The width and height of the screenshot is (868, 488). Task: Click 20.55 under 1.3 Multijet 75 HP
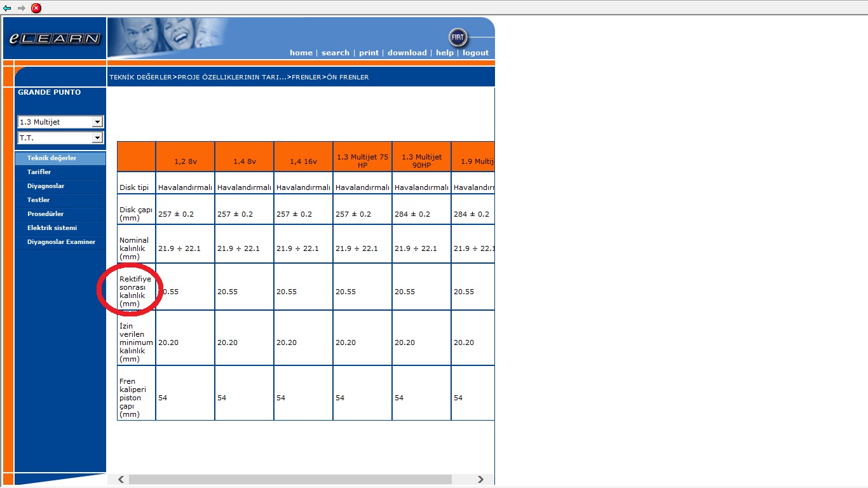click(346, 292)
